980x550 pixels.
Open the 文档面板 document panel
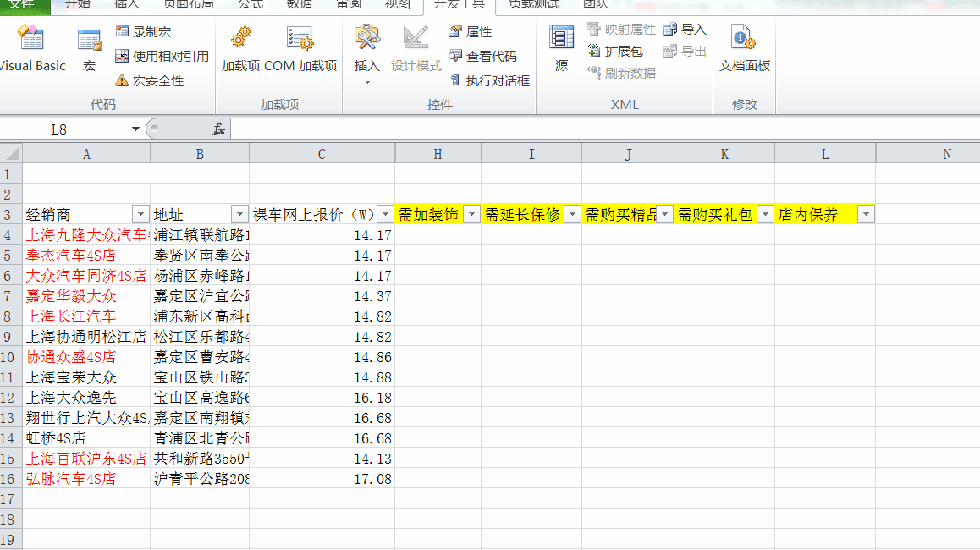(745, 49)
